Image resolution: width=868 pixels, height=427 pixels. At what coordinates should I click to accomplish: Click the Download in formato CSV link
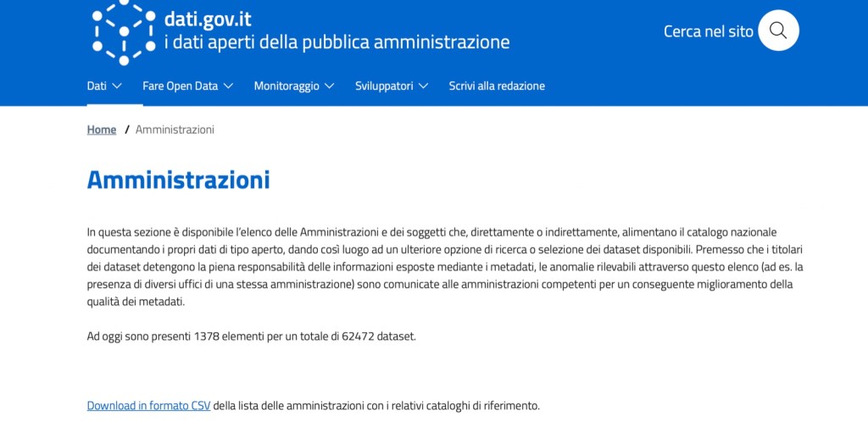coord(148,406)
